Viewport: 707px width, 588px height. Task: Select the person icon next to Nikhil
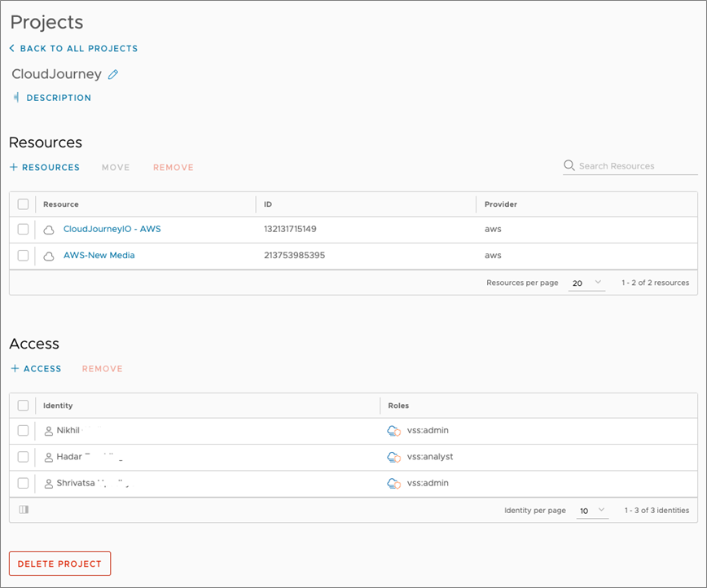click(47, 430)
